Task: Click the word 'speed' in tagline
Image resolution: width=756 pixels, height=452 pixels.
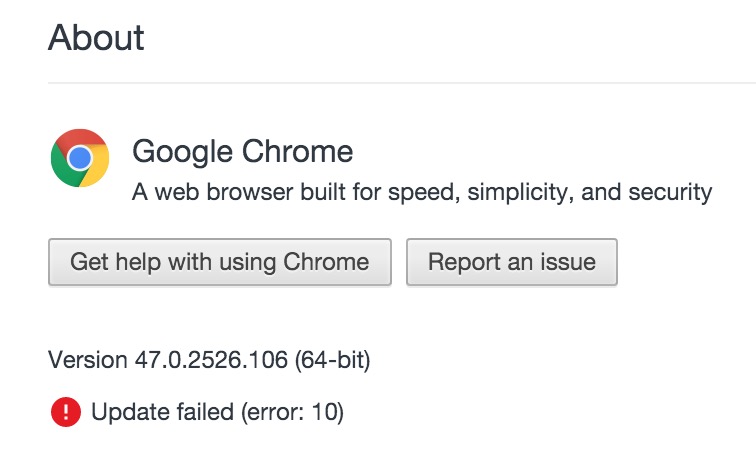Action: click(x=423, y=193)
